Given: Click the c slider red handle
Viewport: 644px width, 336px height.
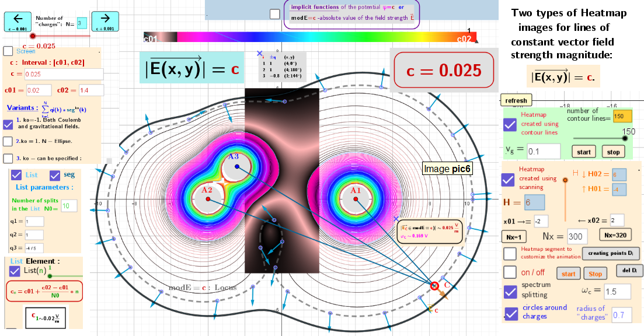Looking at the screenshot, I should [x=33, y=36].
